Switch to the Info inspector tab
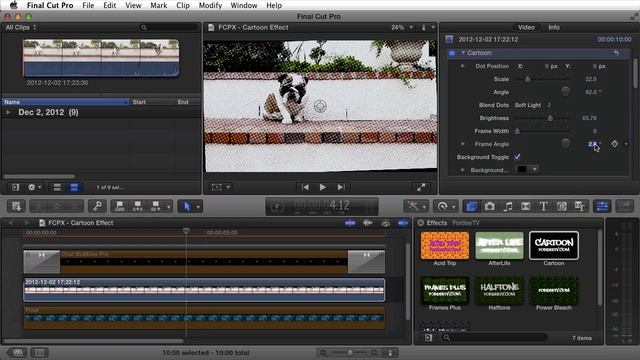 click(x=553, y=27)
